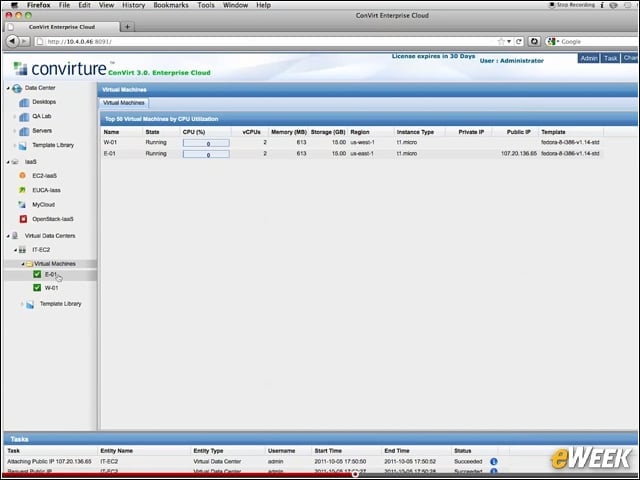Click the IT-EC2 virtual data center icon
The height and width of the screenshot is (480, 640).
(x=22, y=250)
